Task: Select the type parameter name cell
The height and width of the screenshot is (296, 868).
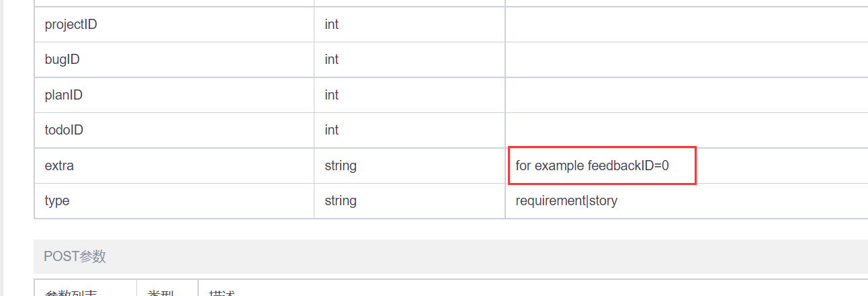Action: (57, 200)
